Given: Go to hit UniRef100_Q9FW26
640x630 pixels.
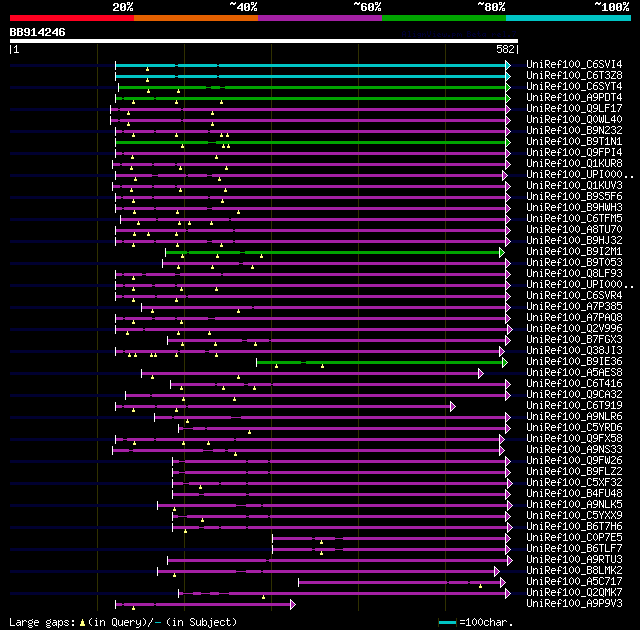Looking at the screenshot, I should click(x=574, y=461).
